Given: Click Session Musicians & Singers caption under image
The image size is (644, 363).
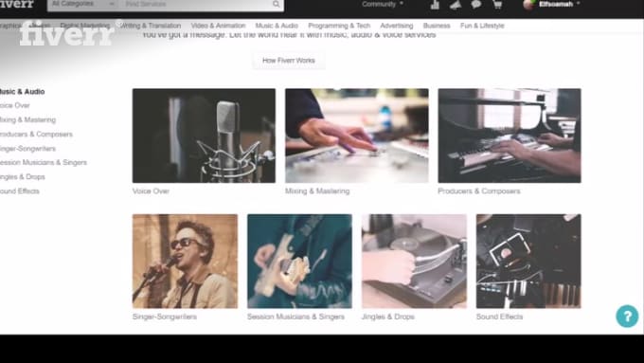Looking at the screenshot, I should pyautogui.click(x=295, y=317).
